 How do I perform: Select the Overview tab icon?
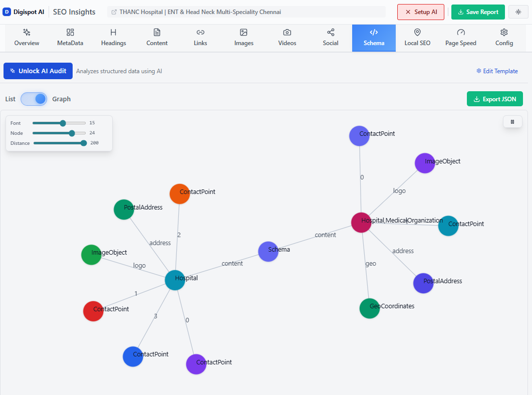(x=26, y=33)
